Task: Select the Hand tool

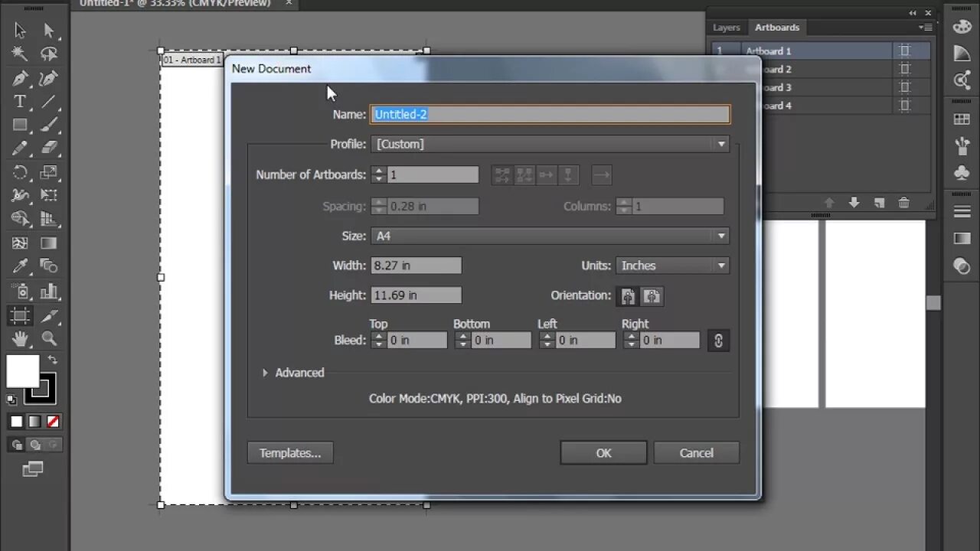Action: click(x=19, y=338)
